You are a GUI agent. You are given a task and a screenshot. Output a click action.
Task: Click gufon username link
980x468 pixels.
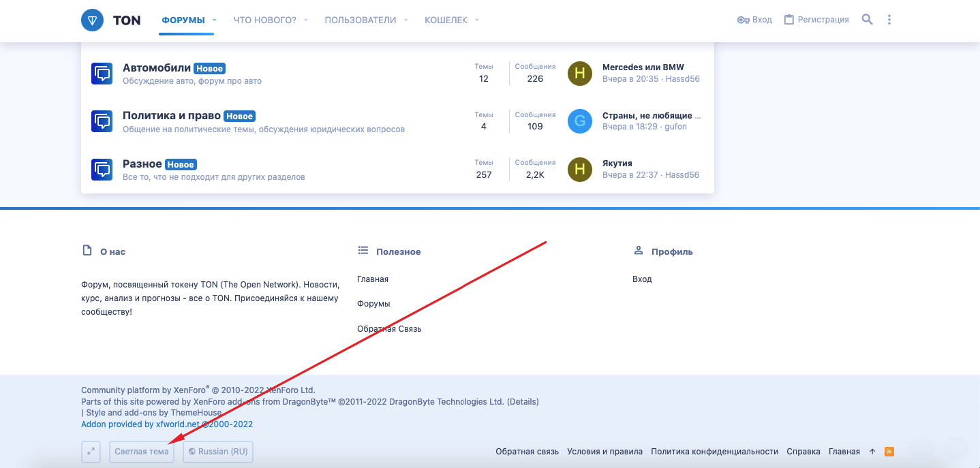point(675,127)
